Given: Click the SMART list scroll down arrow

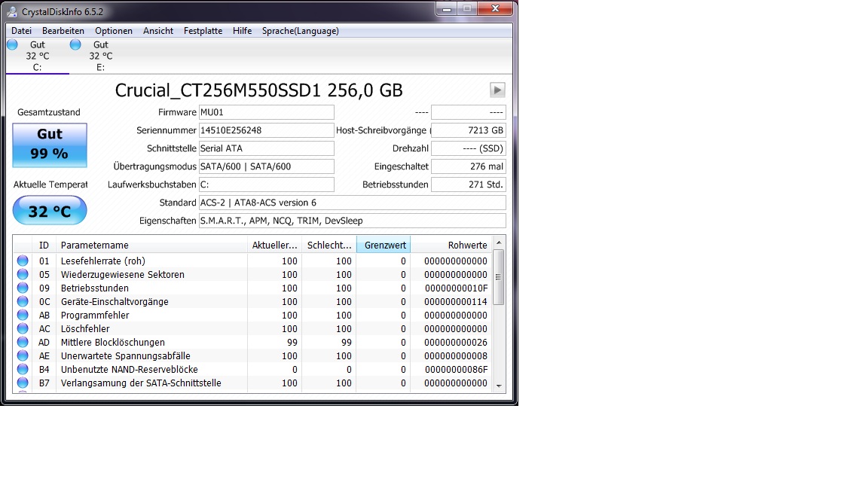Looking at the screenshot, I should coord(499,386).
